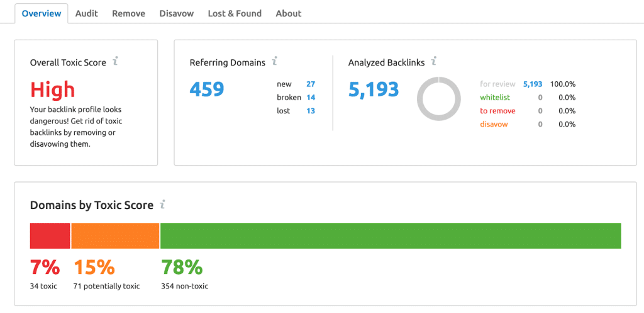644x313 pixels.
Task: Click the 100.0% for review percentage
Action: 563,84
